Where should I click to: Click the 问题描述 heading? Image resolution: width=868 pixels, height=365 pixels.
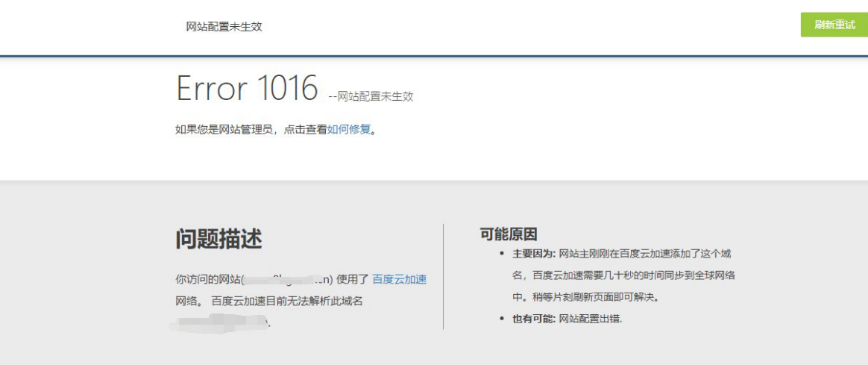(218, 239)
